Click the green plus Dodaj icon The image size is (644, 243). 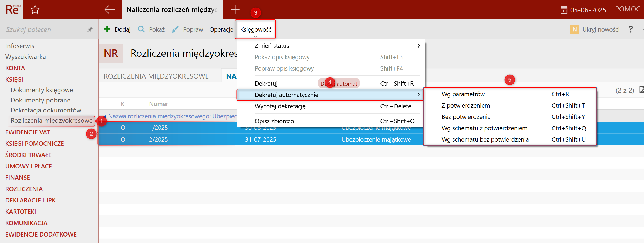(x=107, y=29)
